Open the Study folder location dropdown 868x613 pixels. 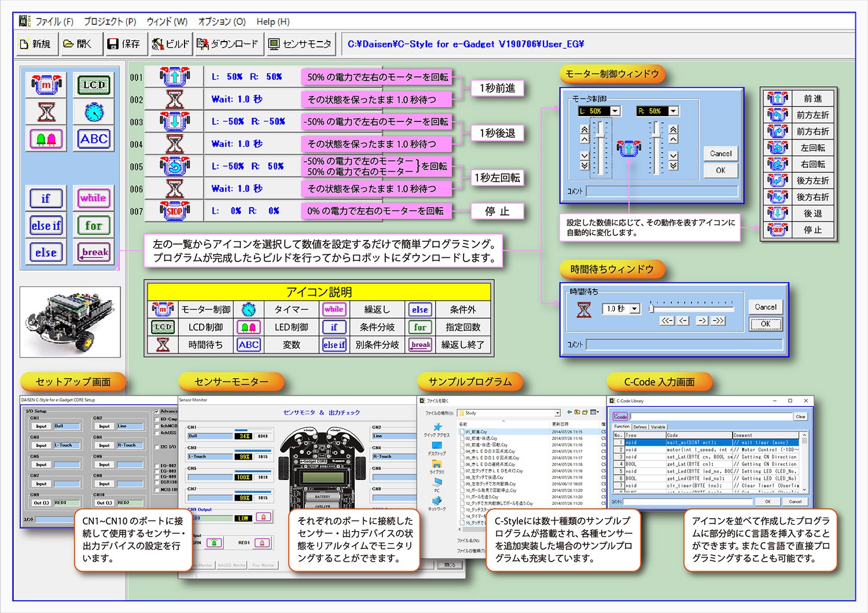click(557, 413)
